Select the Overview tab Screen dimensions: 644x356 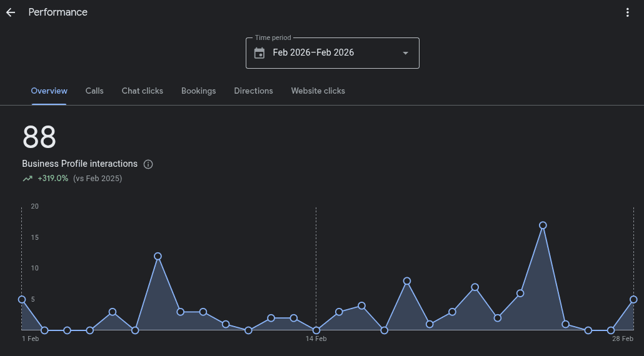[49, 91]
